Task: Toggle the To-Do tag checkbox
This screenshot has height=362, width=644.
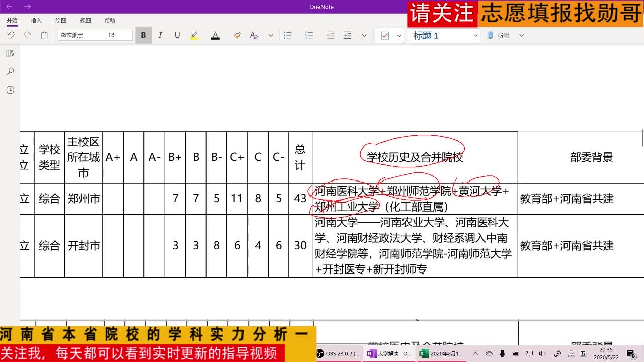Action: 385,35
